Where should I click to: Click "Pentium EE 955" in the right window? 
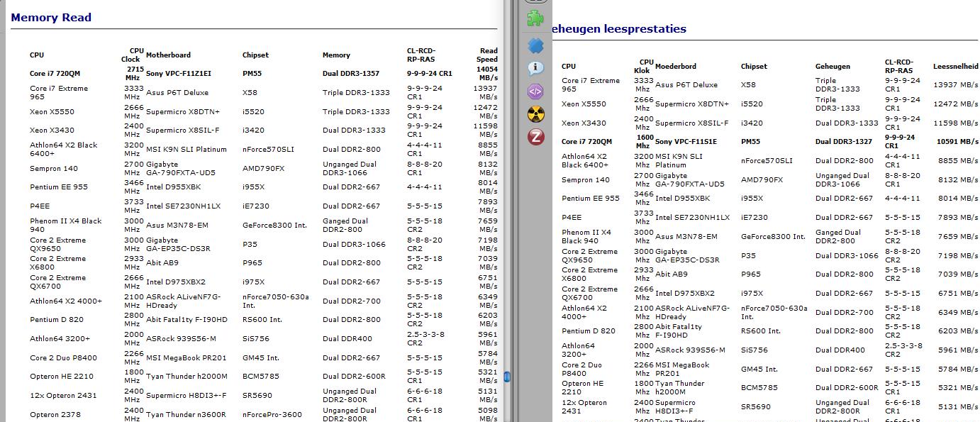[591, 199]
